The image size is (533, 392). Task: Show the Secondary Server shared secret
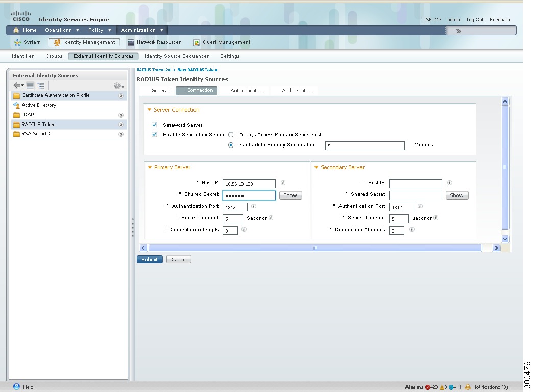(x=457, y=195)
